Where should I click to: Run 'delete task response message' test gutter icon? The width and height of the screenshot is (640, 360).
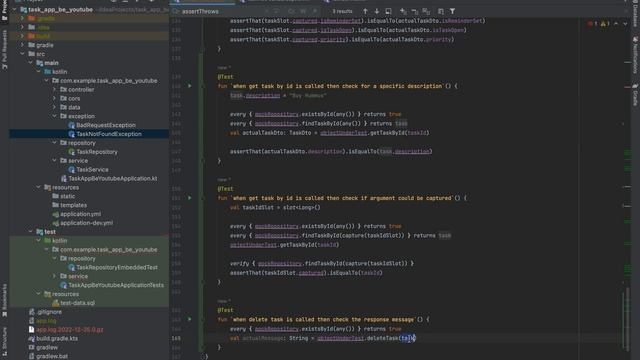point(189,319)
